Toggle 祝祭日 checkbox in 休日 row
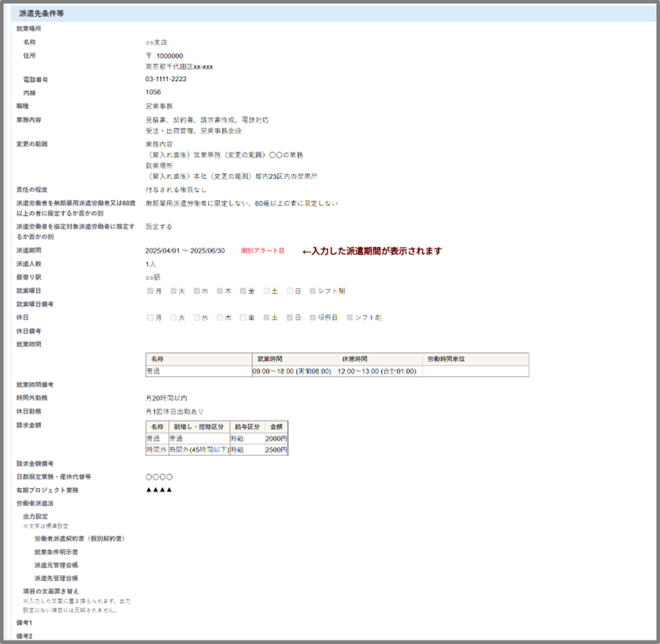Screen dimensions: 660x644 click(312, 318)
